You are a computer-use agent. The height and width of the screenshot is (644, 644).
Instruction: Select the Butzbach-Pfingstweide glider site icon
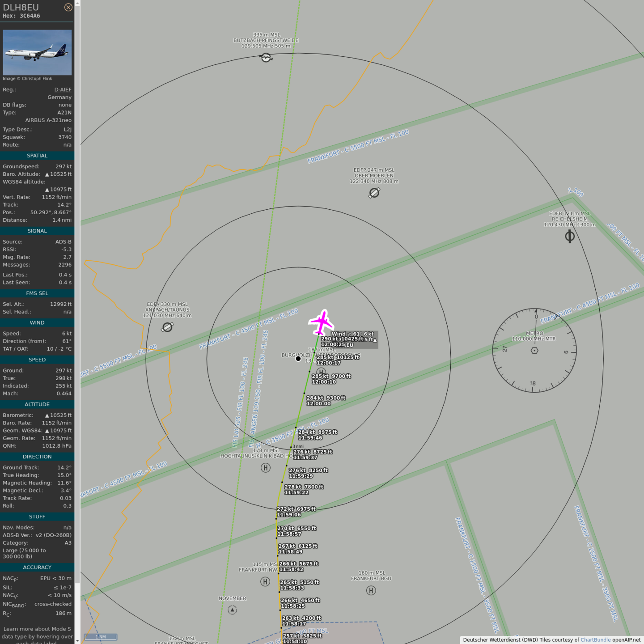coord(266,57)
